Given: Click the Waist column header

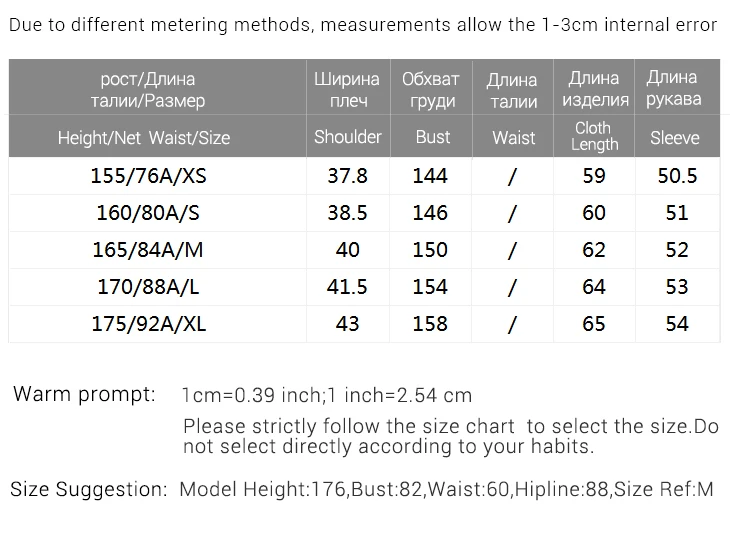Looking at the screenshot, I should tap(514, 138).
